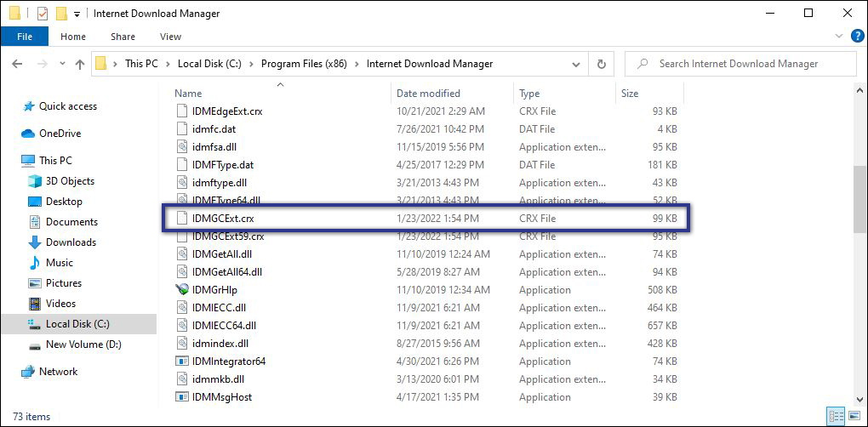Go back to previous folder
The height and width of the screenshot is (427, 868).
tap(17, 64)
